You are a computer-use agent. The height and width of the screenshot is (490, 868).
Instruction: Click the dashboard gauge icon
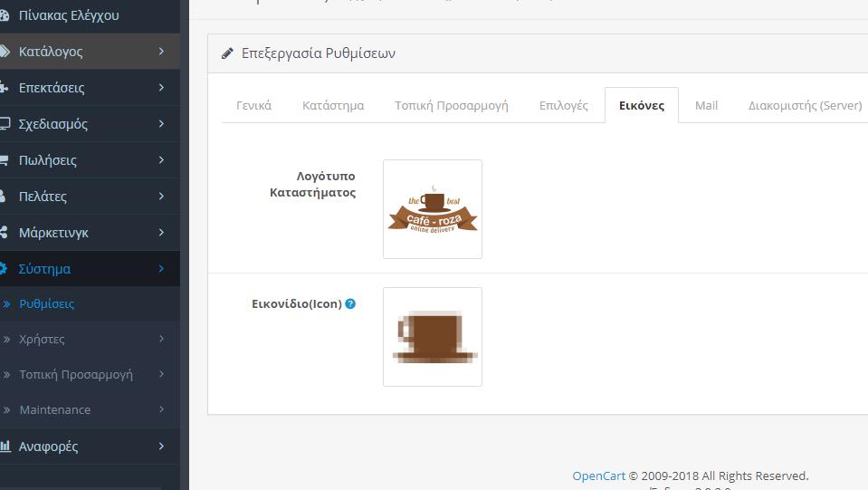click(5, 15)
